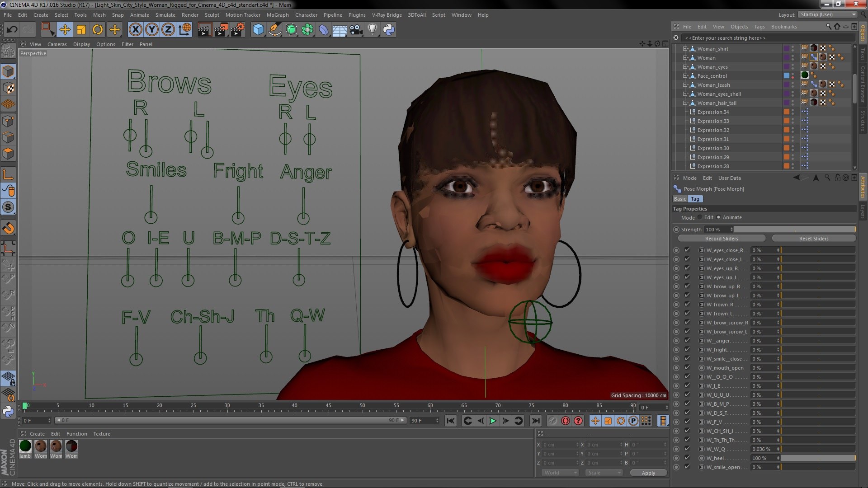This screenshot has height=488, width=868.
Task: Click the Snap S icon in sidebar
Action: pos(8,207)
